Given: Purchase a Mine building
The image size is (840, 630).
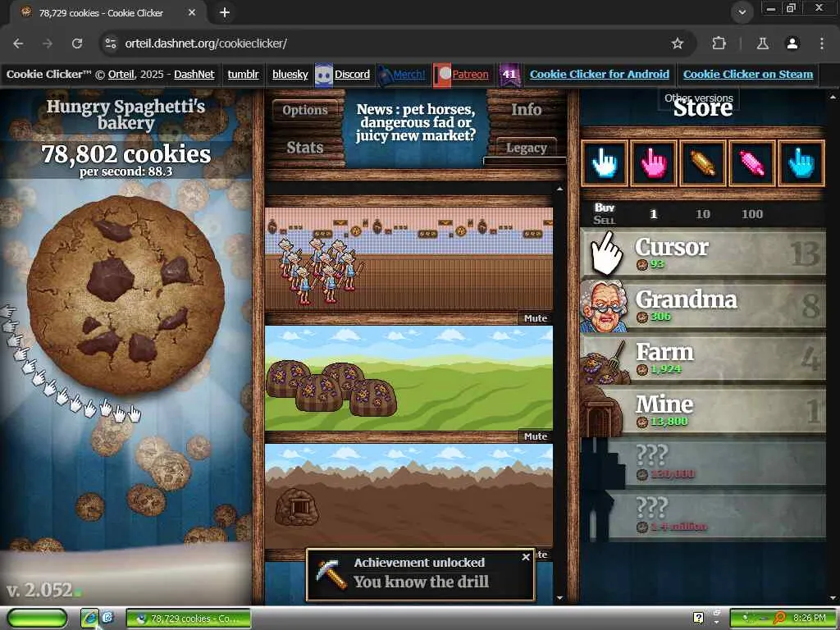Looking at the screenshot, I should [x=703, y=410].
